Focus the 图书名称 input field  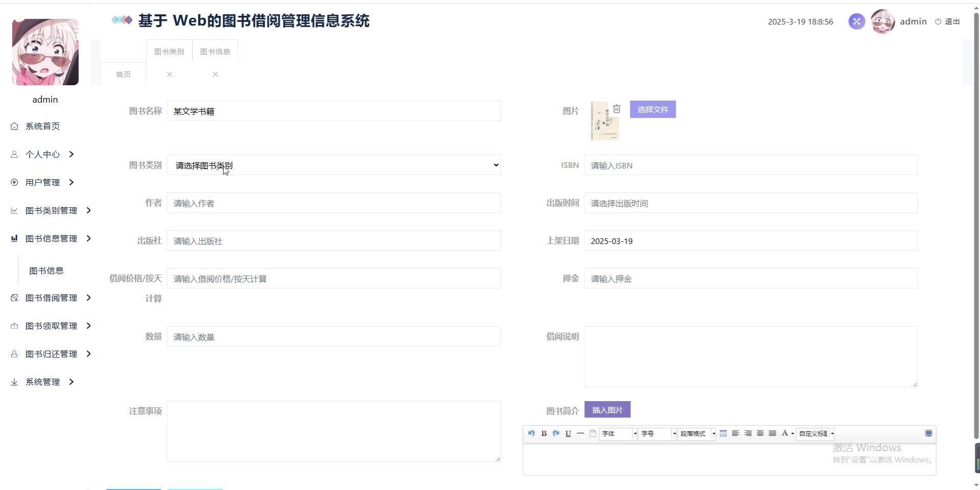pos(334,111)
